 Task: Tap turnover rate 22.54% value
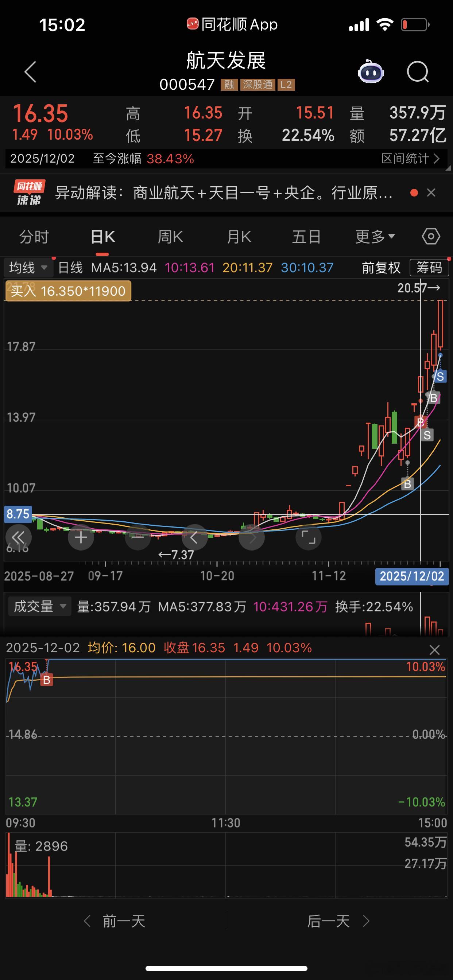click(308, 135)
